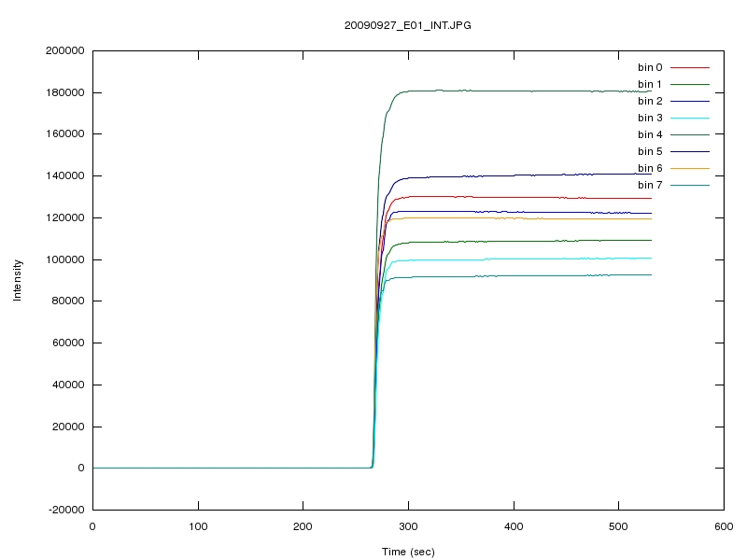The width and height of the screenshot is (747, 560).
Task: Click the 80000 y-axis tick label
Action: 68,301
